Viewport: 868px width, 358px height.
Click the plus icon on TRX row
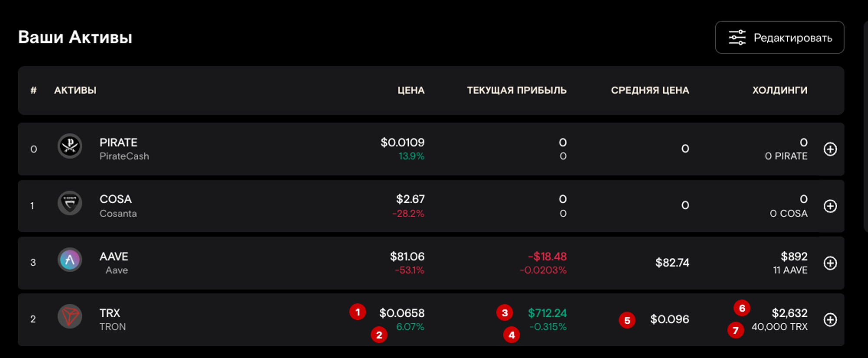pos(830,320)
